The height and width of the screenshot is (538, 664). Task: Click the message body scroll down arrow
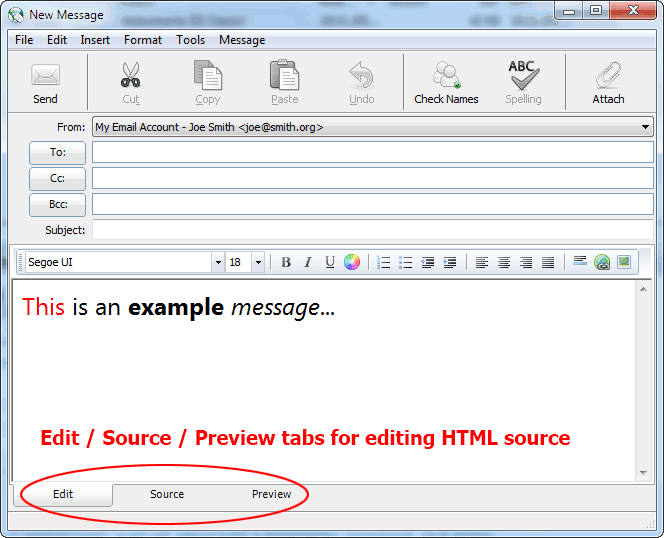pyautogui.click(x=643, y=472)
